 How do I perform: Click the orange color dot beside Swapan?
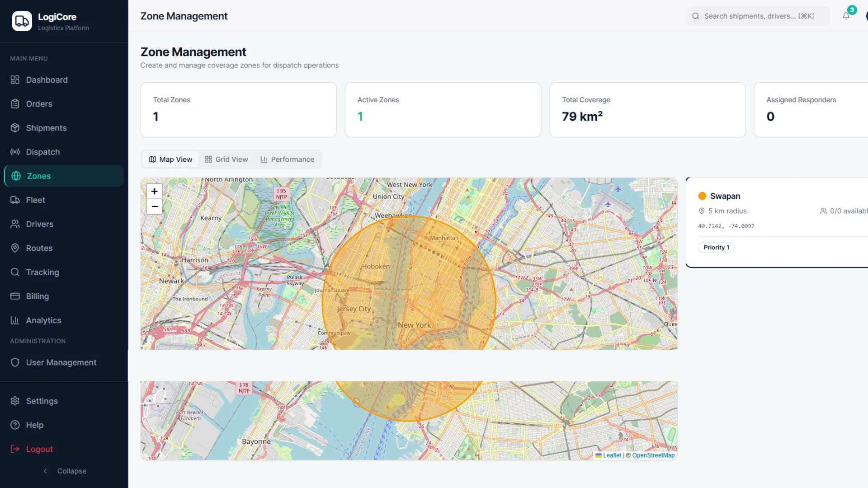tap(702, 196)
